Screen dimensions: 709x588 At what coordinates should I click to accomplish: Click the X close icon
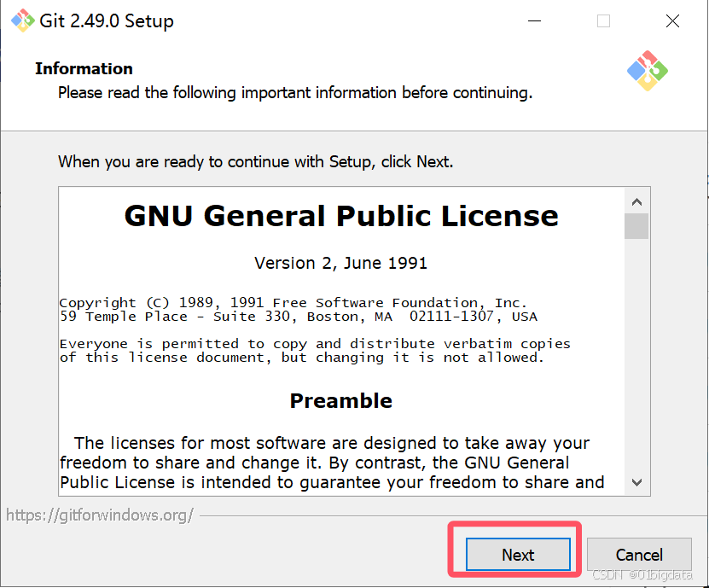click(x=672, y=21)
